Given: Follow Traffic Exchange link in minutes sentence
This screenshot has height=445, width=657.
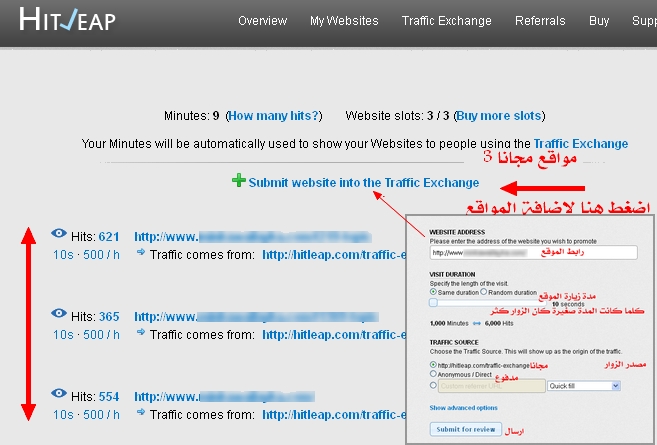Looking at the screenshot, I should pos(581,144).
